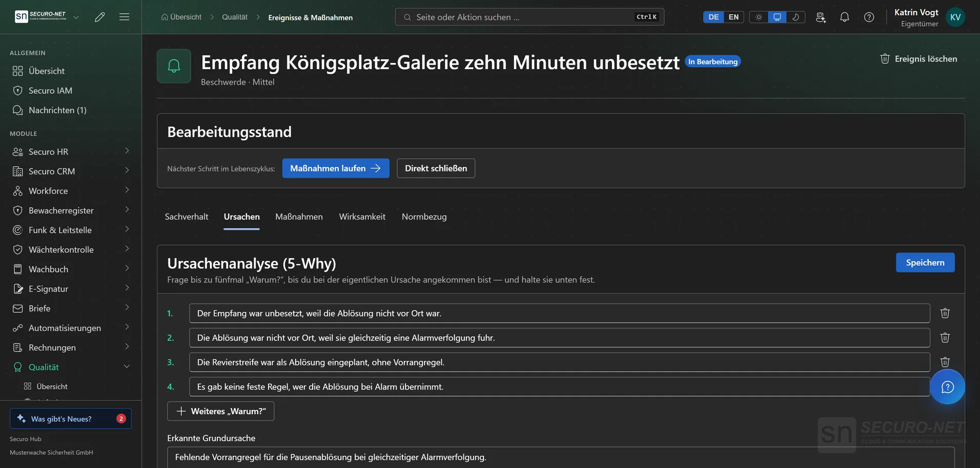Switch to the Normbezug tab
Viewport: 980px width, 468px height.
click(x=424, y=217)
